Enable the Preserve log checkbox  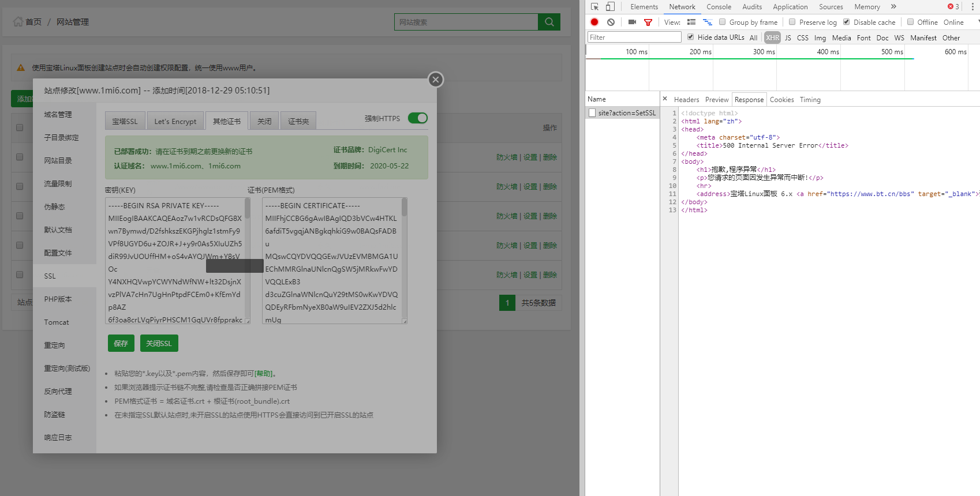792,22
